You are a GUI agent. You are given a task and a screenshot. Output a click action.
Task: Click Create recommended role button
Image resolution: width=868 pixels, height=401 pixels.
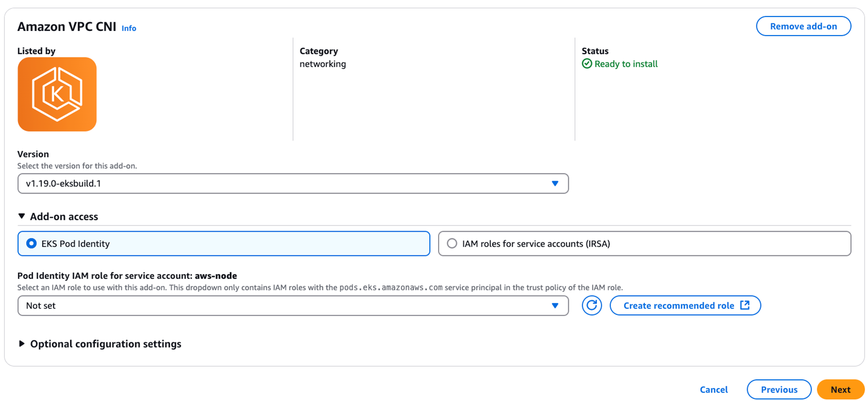(x=685, y=305)
